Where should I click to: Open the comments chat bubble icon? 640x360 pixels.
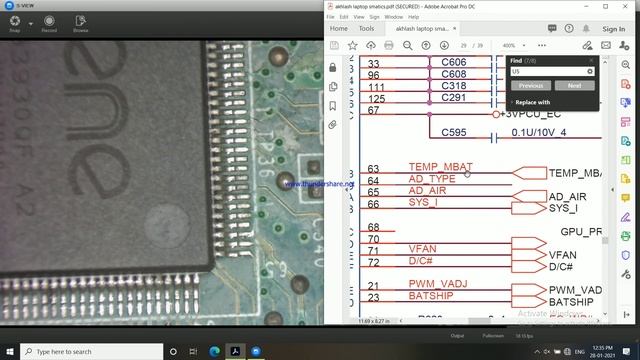click(x=552, y=29)
